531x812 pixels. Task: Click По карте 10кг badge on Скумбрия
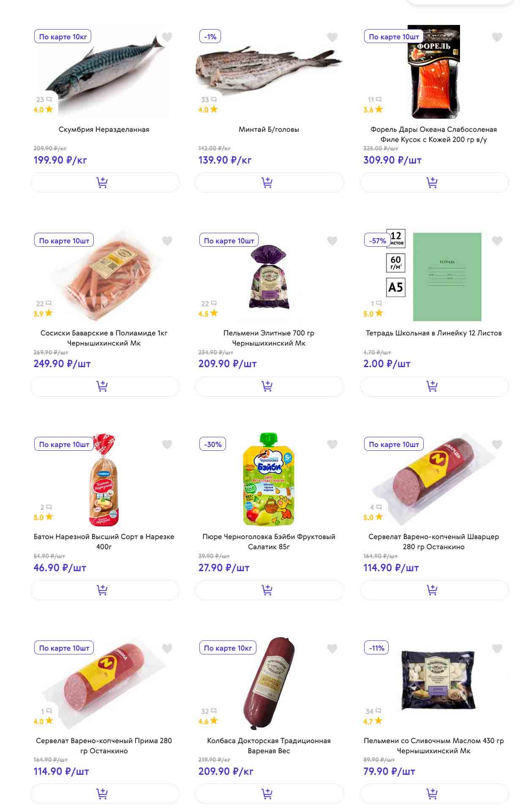click(x=63, y=37)
